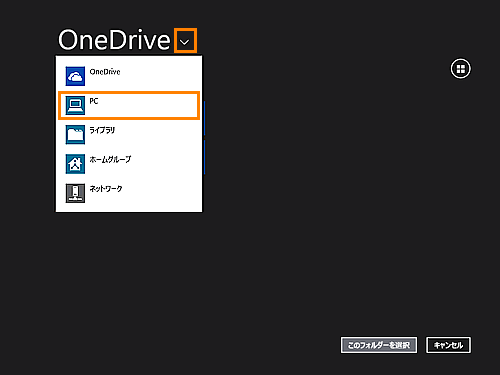Click the PC laptop icon
This screenshot has height=375, width=500.
point(75,105)
